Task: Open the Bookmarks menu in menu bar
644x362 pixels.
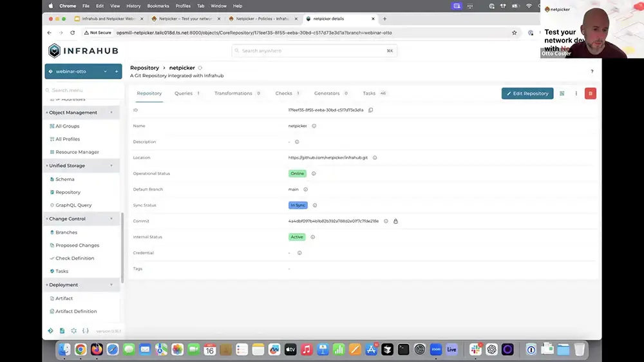Action: pos(158,6)
